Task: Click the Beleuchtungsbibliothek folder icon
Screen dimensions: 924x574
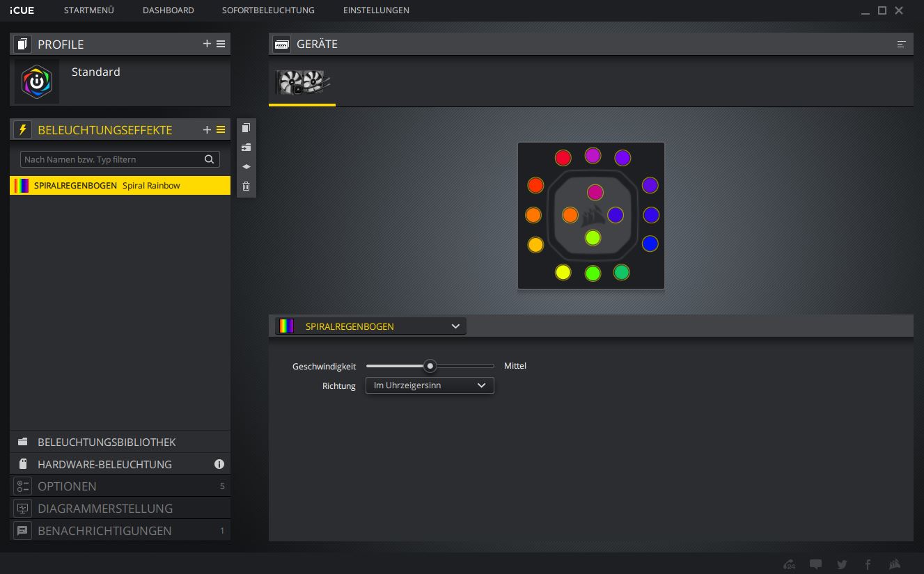Action: (22, 442)
